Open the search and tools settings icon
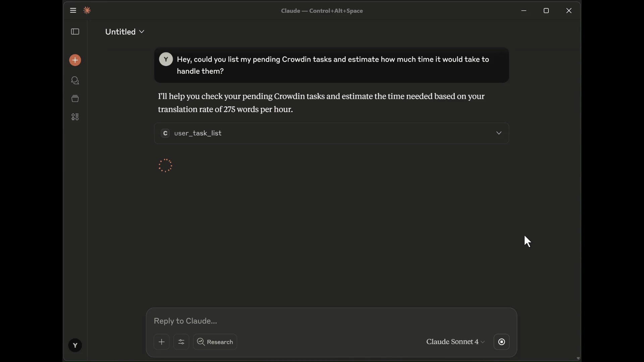 tap(181, 342)
